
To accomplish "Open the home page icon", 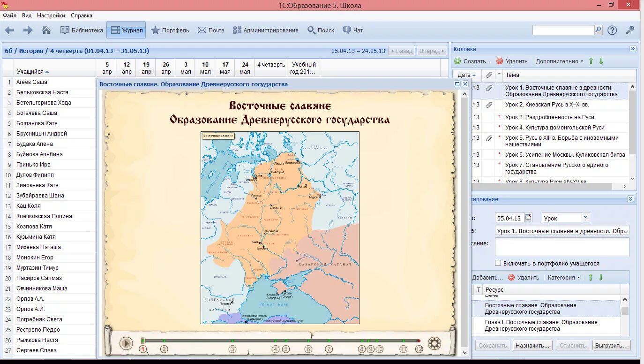I will click(x=46, y=30).
